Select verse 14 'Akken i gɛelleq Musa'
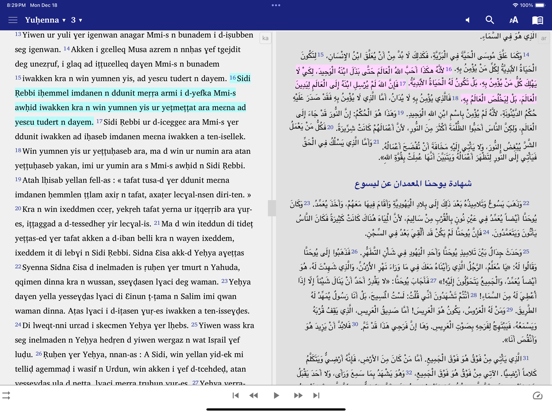 pos(128,57)
